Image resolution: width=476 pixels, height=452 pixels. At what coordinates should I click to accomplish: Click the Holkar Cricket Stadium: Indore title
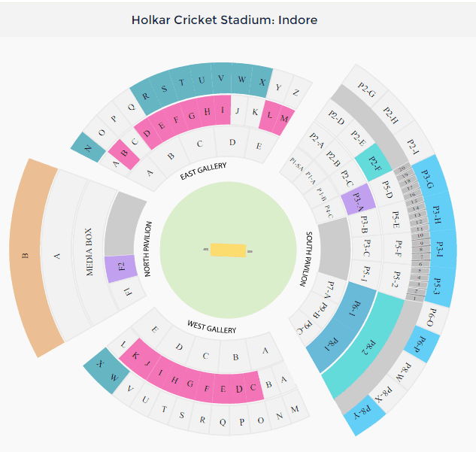pos(224,20)
